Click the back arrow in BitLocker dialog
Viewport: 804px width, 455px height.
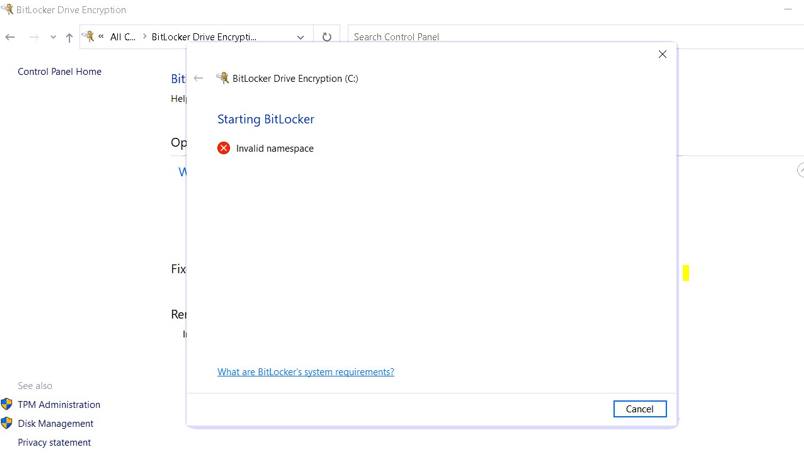coord(198,78)
